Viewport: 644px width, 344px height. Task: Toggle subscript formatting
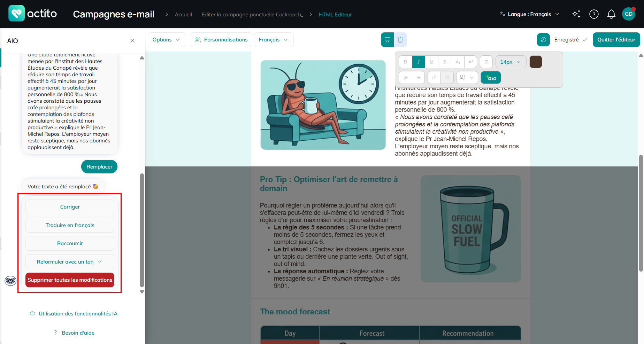pos(458,62)
